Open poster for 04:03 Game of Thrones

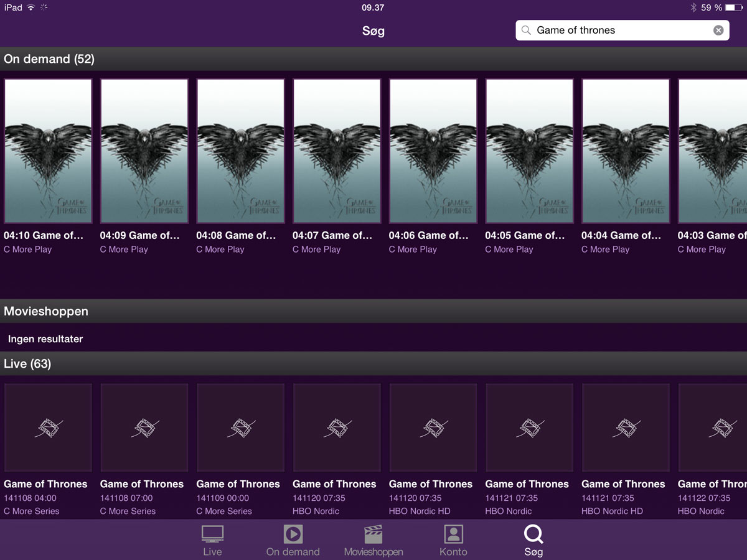[712, 151]
